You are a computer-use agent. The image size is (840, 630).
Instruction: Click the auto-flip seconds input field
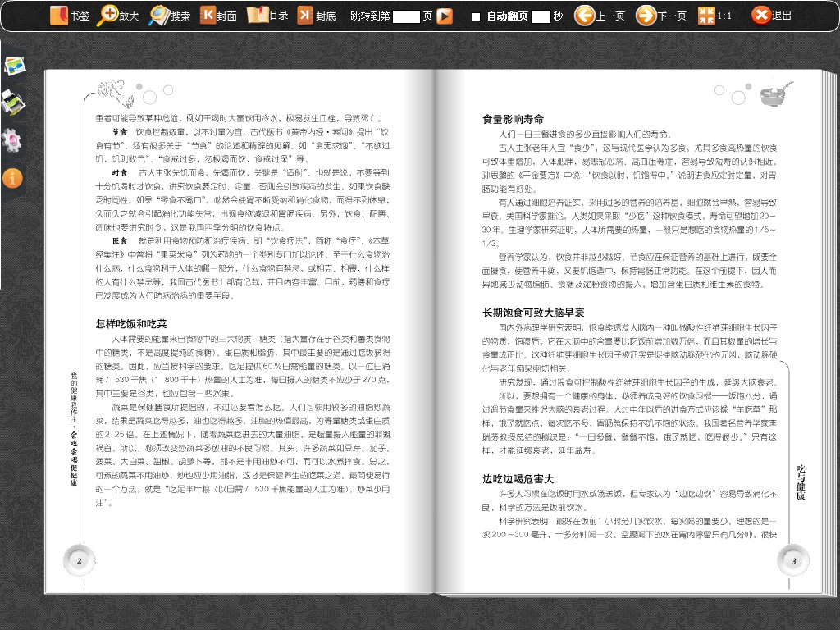pyautogui.click(x=541, y=16)
